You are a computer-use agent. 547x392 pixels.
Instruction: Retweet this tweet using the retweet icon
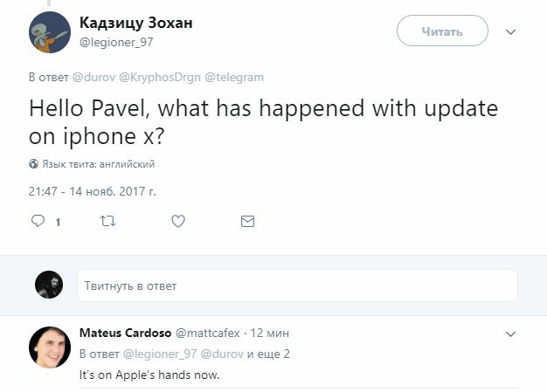coord(108,222)
